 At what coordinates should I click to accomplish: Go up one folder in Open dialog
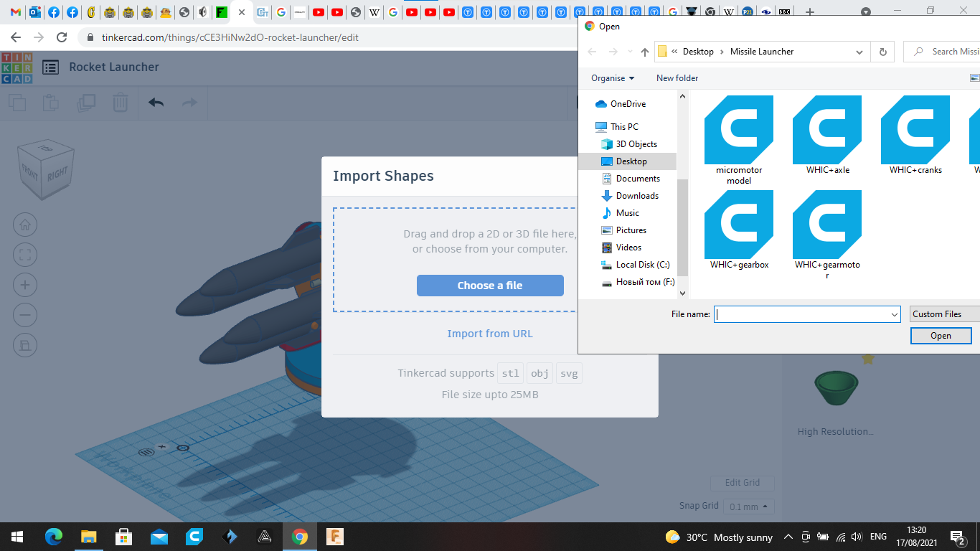coord(644,52)
